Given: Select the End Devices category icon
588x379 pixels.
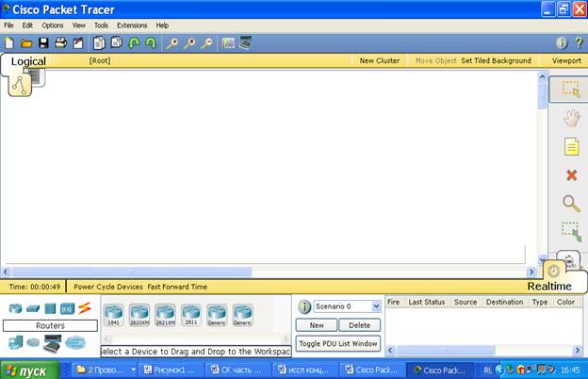Looking at the screenshot, I should 15,342.
